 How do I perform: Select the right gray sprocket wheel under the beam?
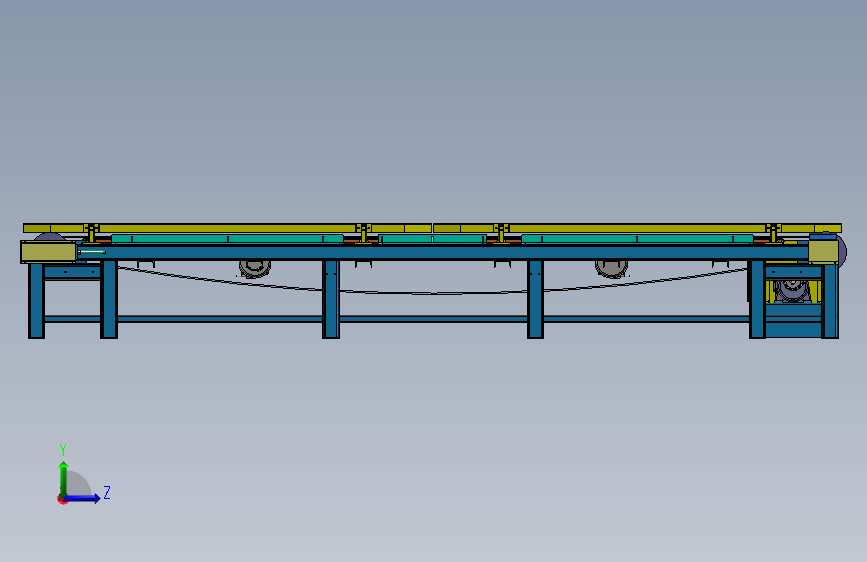coord(611,269)
